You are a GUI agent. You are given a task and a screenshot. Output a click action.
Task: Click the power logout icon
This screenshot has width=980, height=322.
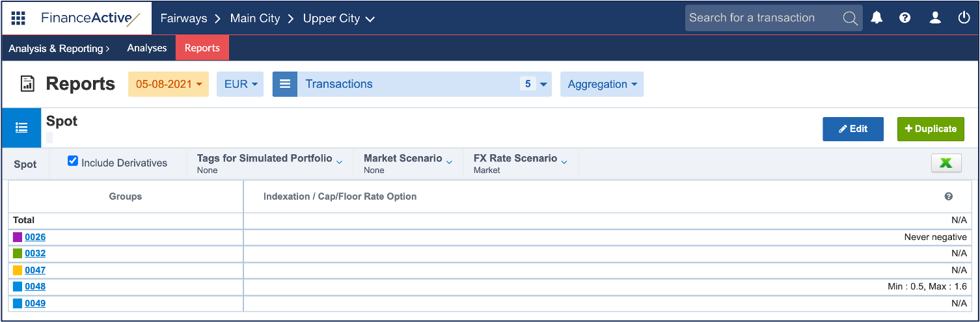pyautogui.click(x=964, y=18)
